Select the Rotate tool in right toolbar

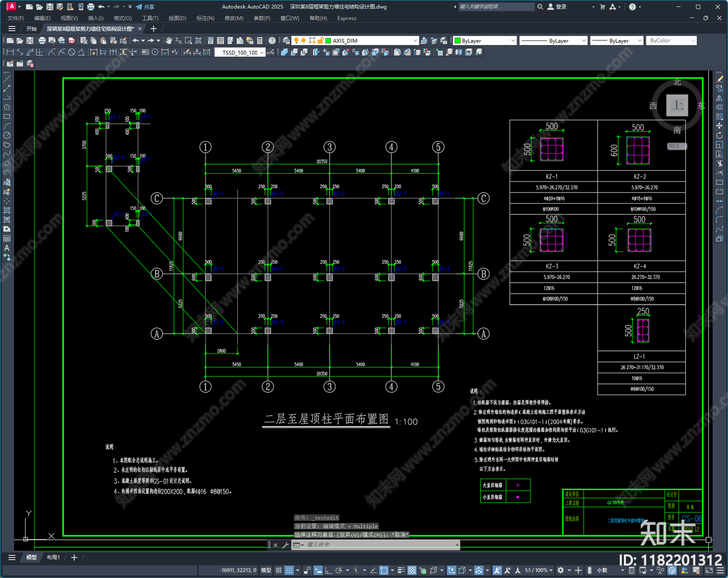[x=719, y=135]
